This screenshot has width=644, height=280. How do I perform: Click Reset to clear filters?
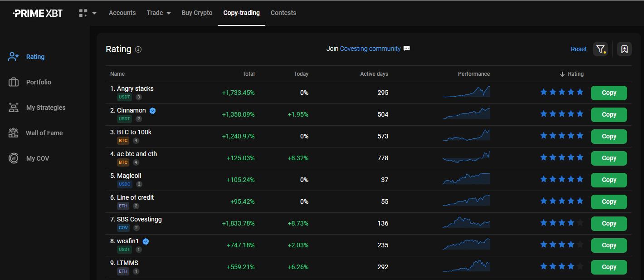click(x=579, y=49)
